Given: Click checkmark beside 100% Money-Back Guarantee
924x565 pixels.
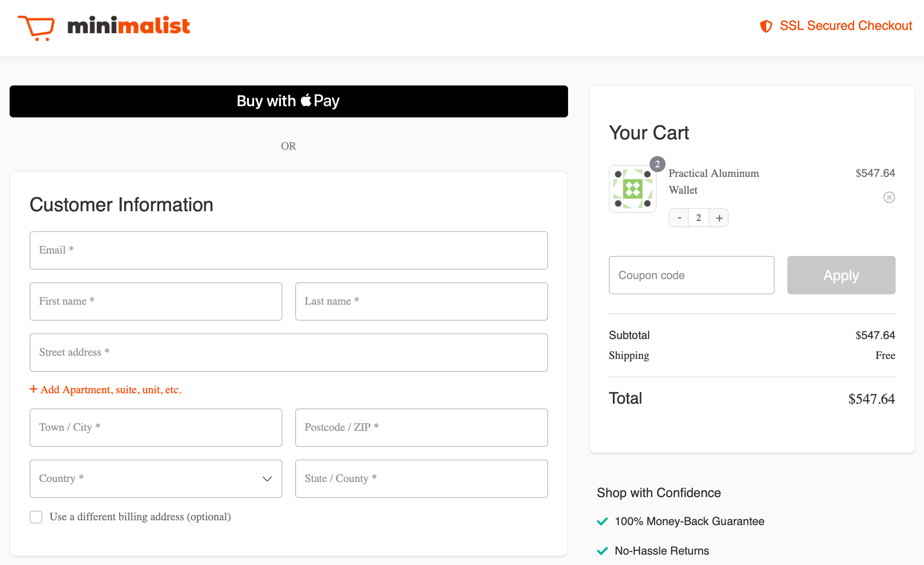Looking at the screenshot, I should click(602, 521).
